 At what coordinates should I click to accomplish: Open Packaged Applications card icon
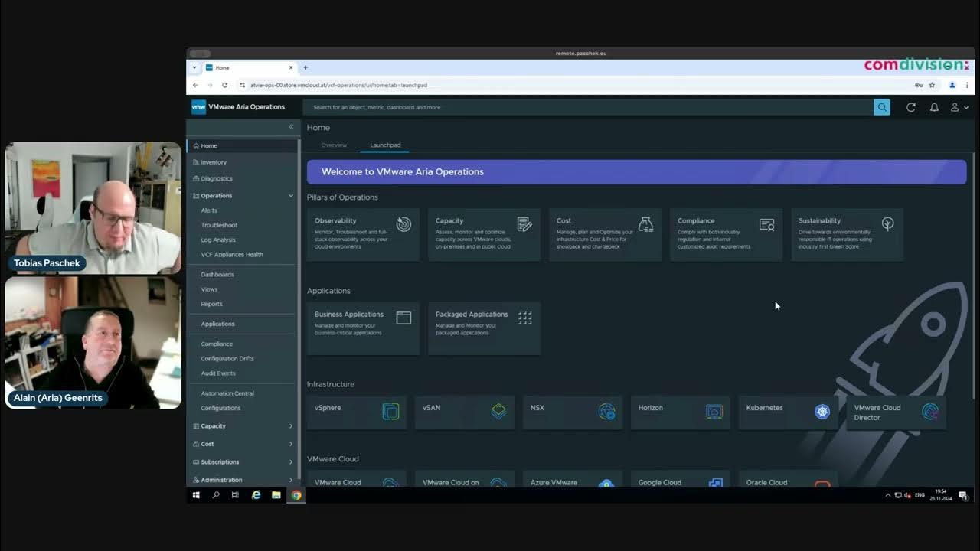click(524, 318)
